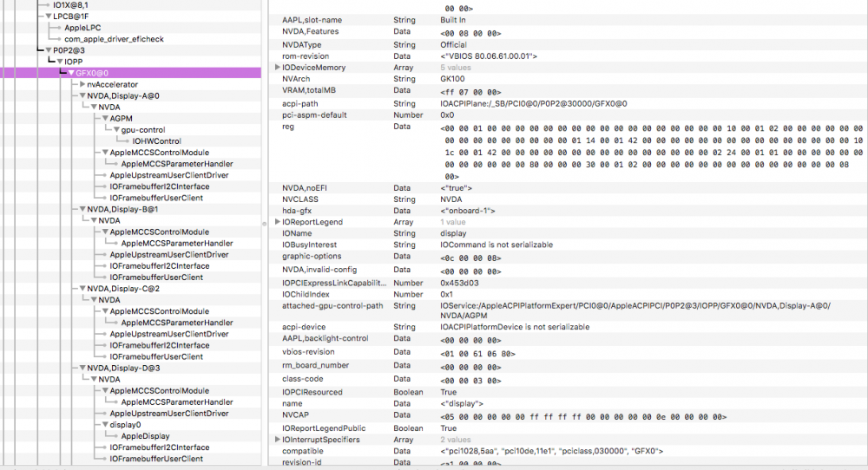Viewport: 868px width, 470px height.
Task: Click the AAPL,slot-name property row
Action: click(x=568, y=20)
